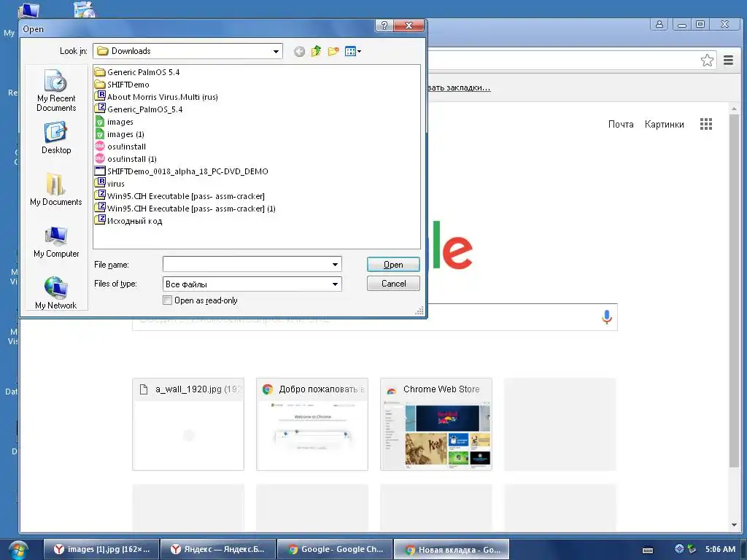
Task: Click the Почта link on Google page
Action: (621, 124)
